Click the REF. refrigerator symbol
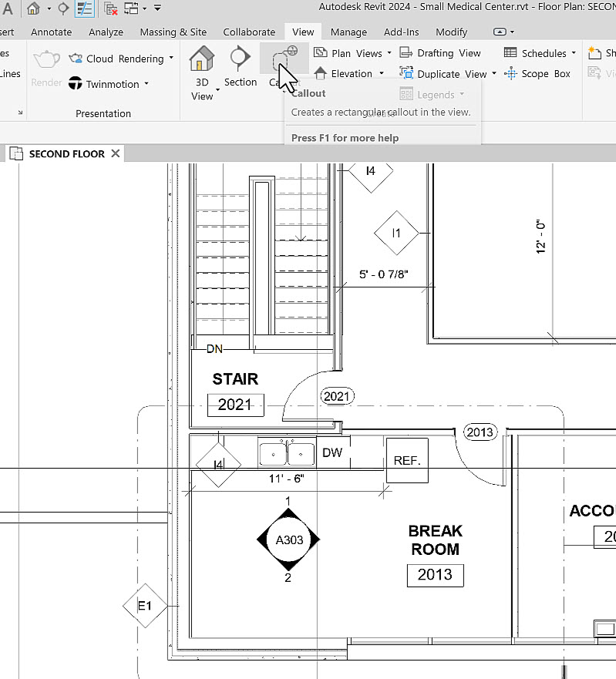 (407, 460)
